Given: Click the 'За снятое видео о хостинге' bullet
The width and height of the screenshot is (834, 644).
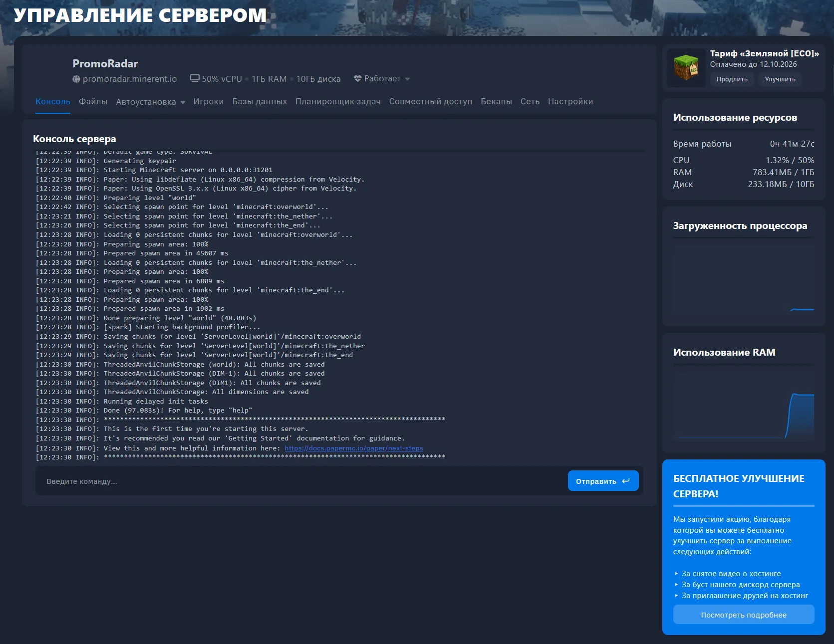Looking at the screenshot, I should 731,574.
